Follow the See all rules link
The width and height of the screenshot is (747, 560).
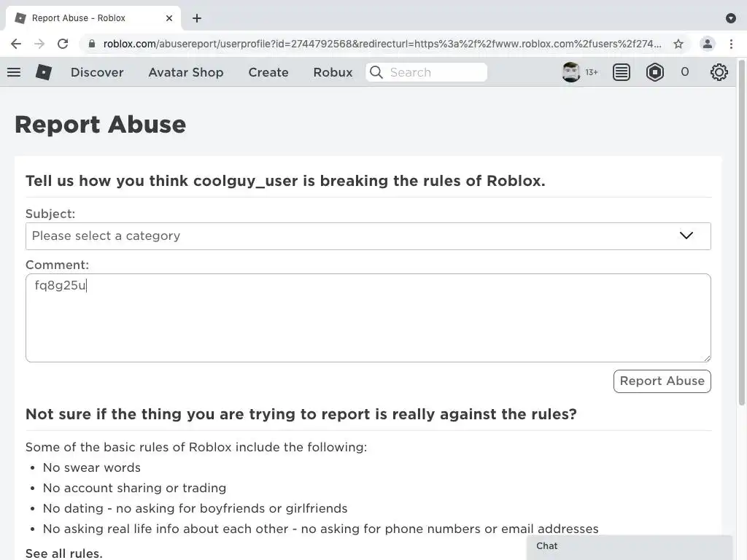coord(64,553)
